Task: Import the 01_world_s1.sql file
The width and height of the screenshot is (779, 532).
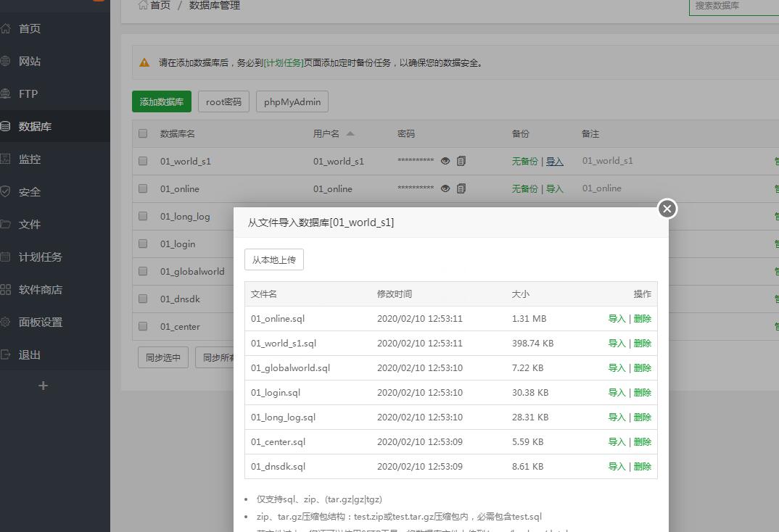Action: 617,344
